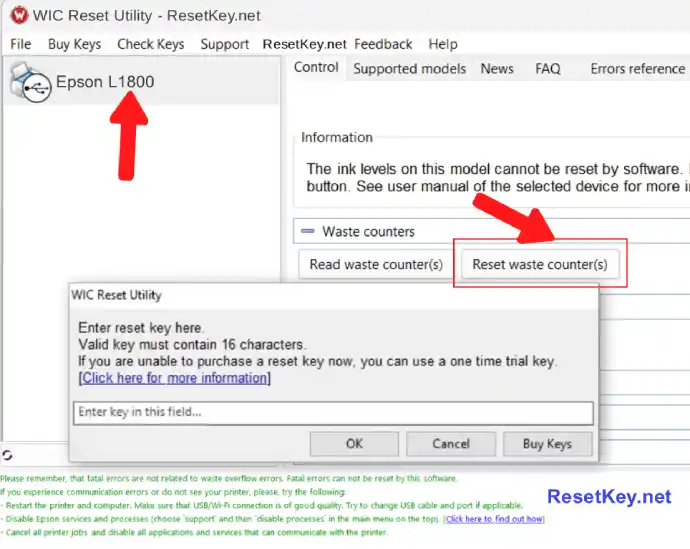Open 'Click here for more information' link

pyautogui.click(x=174, y=378)
